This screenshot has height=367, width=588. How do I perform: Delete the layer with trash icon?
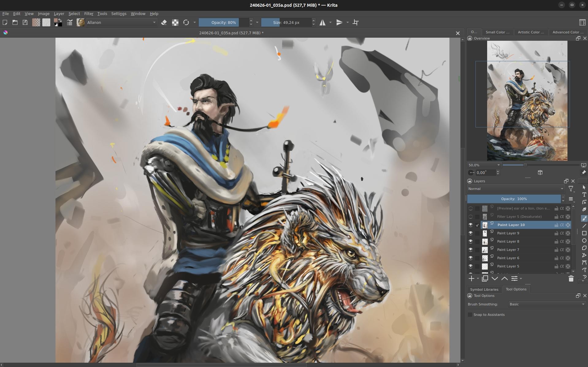pyautogui.click(x=571, y=278)
